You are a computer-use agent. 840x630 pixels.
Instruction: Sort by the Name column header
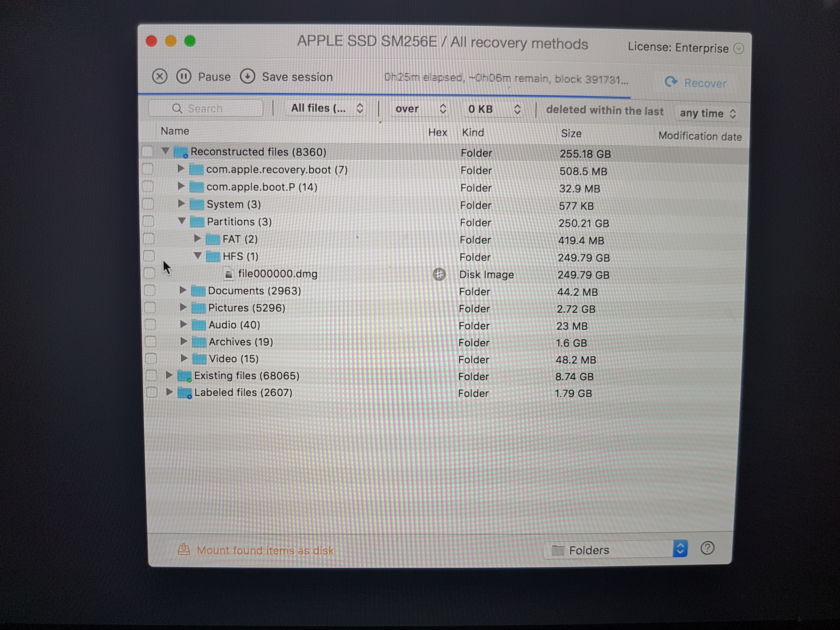175,131
